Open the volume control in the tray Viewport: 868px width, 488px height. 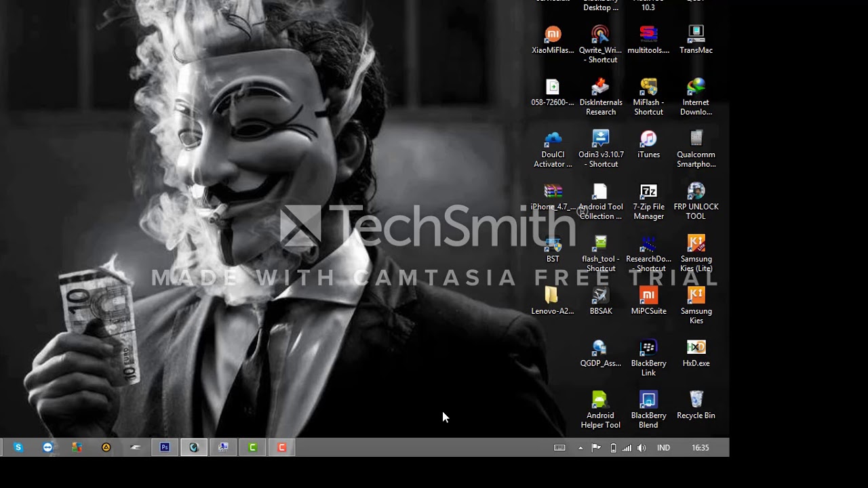pyautogui.click(x=642, y=448)
